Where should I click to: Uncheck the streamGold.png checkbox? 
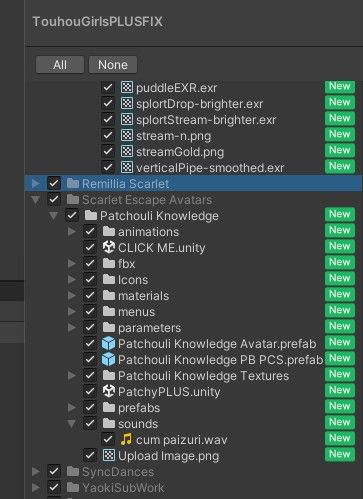[x=108, y=152]
